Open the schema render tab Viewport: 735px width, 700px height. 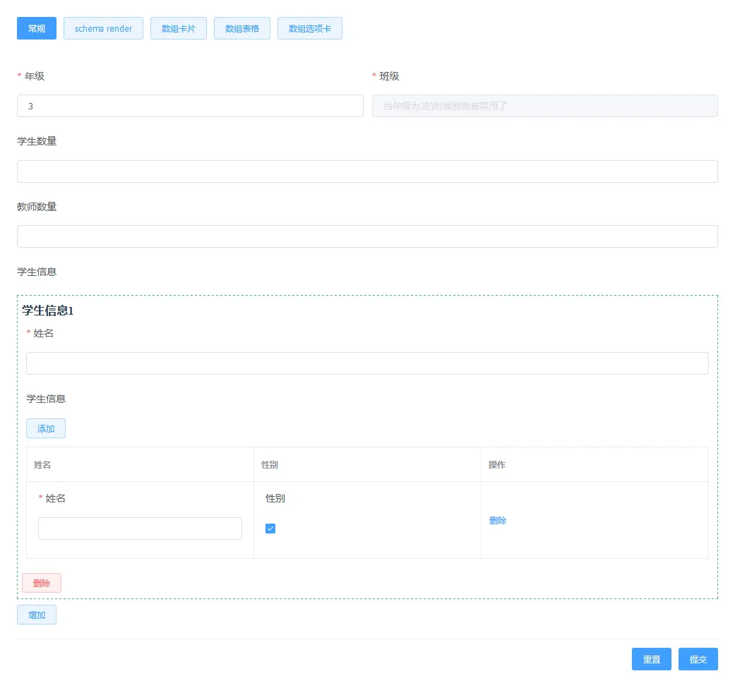click(103, 28)
